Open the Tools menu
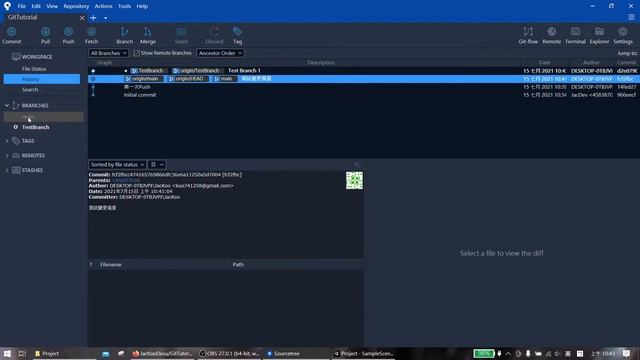Viewport: 640px width, 360px height. 124,6
